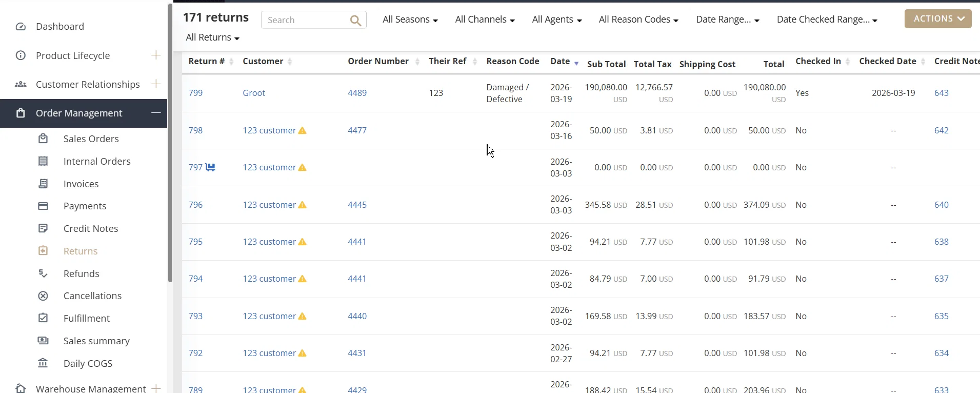Click the Order Management bag icon
The width and height of the screenshot is (980, 393).
pyautogui.click(x=21, y=113)
